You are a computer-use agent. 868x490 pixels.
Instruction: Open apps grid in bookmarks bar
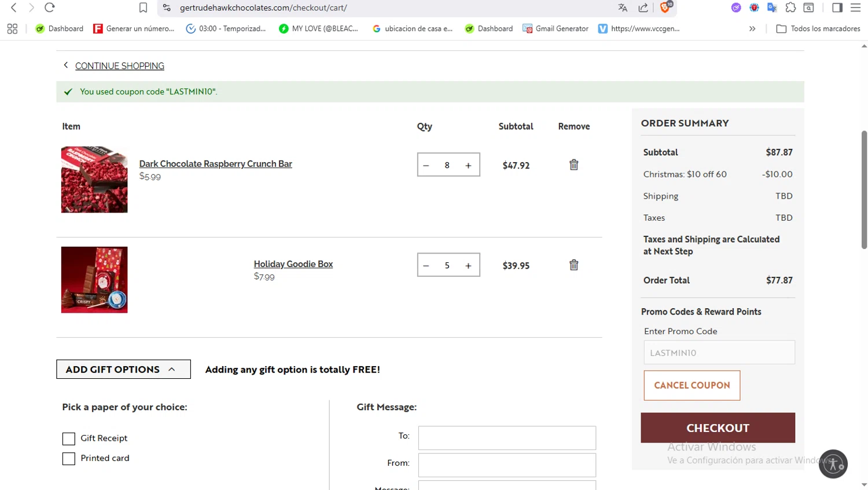[12, 28]
